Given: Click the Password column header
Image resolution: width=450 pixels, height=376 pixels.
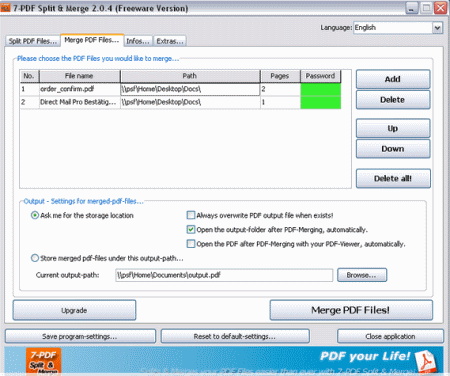Looking at the screenshot, I should [321, 76].
